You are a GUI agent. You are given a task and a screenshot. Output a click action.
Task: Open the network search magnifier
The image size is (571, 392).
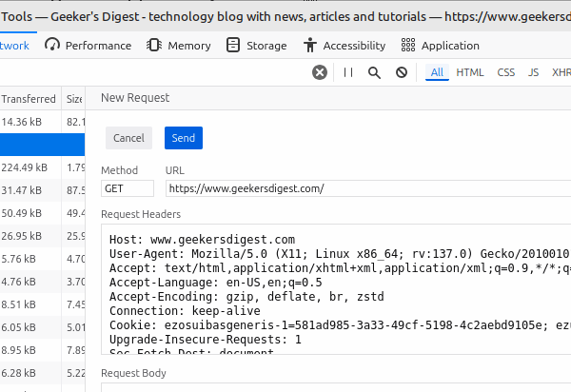coord(375,72)
